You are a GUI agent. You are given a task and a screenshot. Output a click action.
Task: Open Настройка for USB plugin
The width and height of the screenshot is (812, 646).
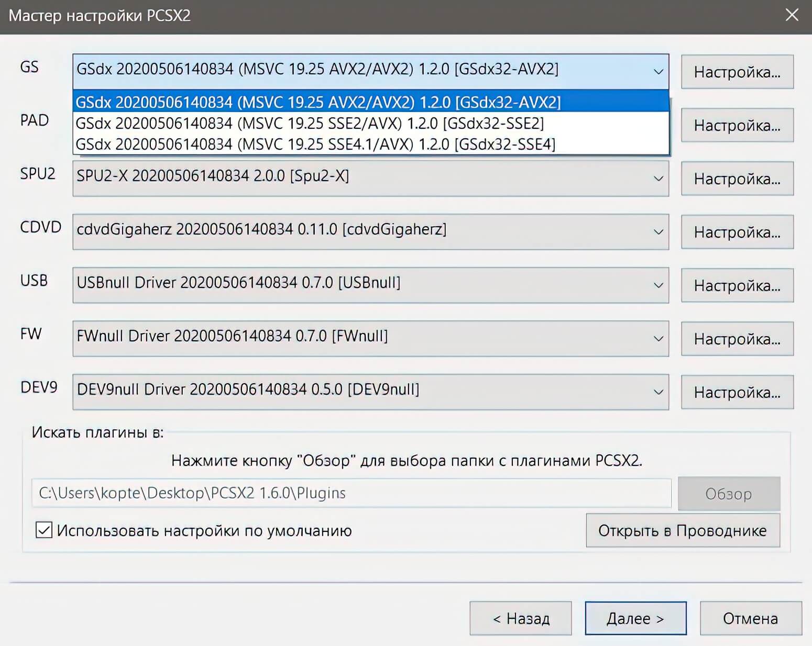click(737, 285)
